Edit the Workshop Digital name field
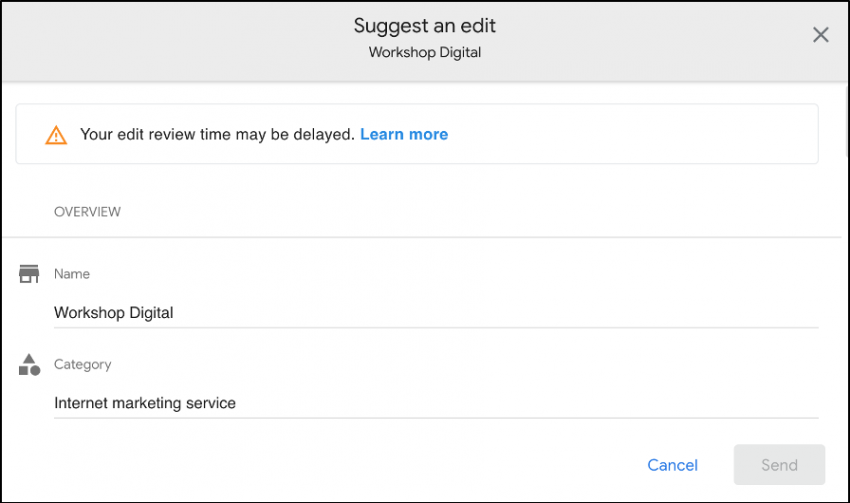 [436, 313]
